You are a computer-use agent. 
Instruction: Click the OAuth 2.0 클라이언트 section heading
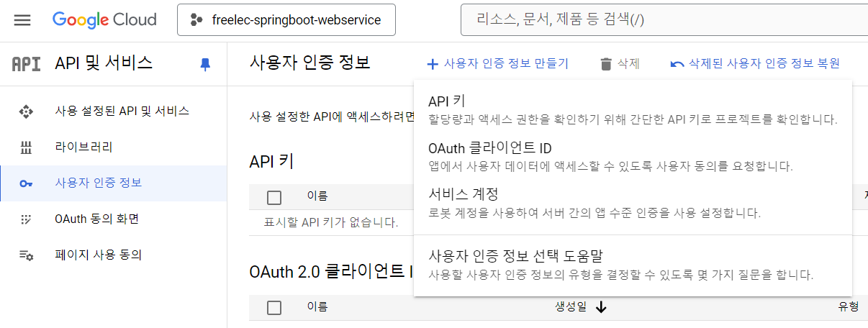331,273
